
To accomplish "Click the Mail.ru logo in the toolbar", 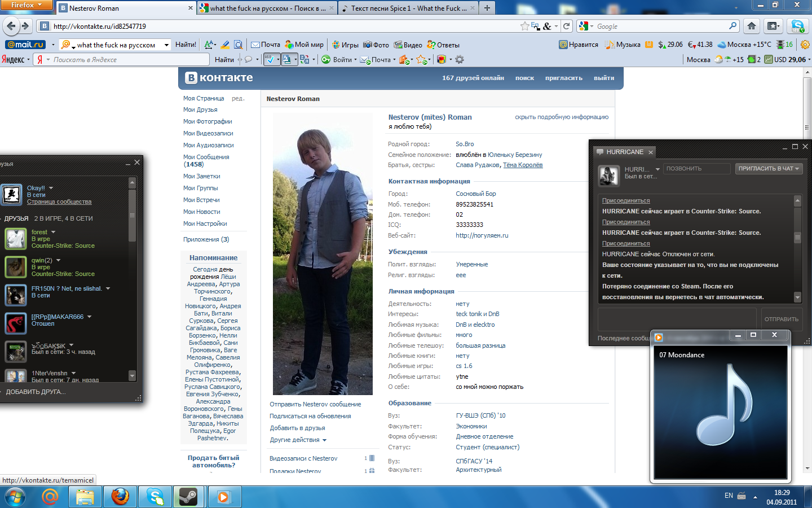I will click(x=25, y=45).
